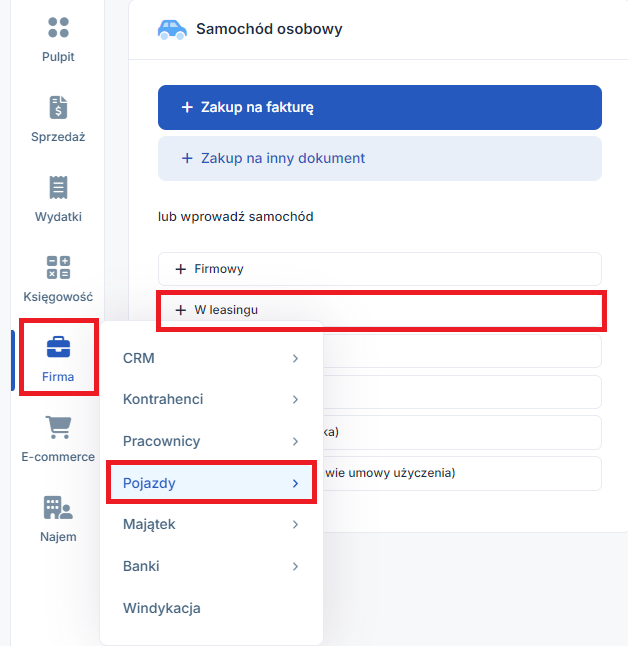This screenshot has height=646, width=628.
Task: Open the Pulpit dashboard icon
Action: [x=58, y=27]
